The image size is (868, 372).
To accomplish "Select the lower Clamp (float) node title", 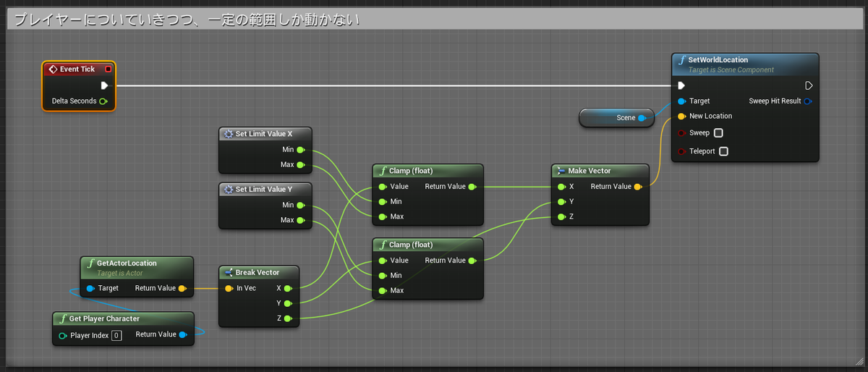I will [411, 245].
